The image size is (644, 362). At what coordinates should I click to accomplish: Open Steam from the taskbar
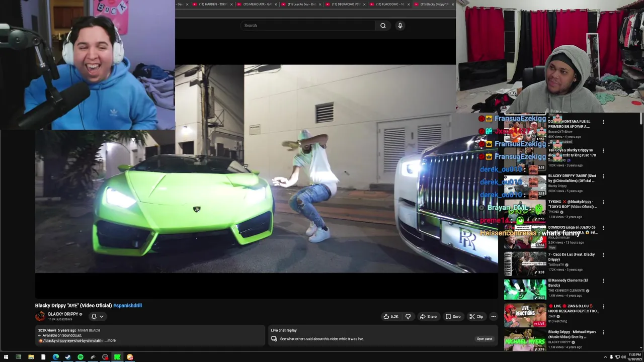coord(68,357)
